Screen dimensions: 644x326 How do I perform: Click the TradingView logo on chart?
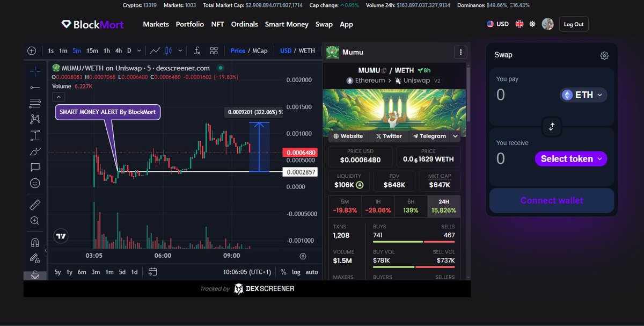[x=61, y=236]
